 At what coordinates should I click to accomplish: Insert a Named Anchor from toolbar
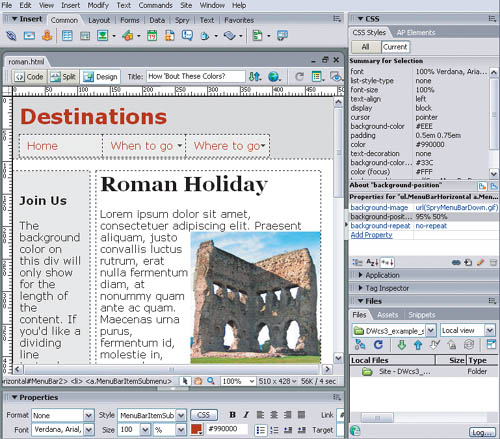47,35
